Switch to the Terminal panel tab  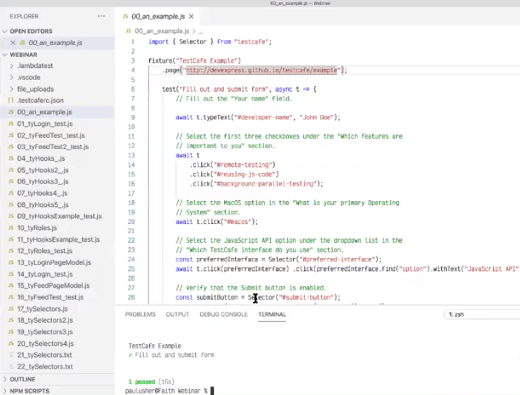(x=272, y=314)
